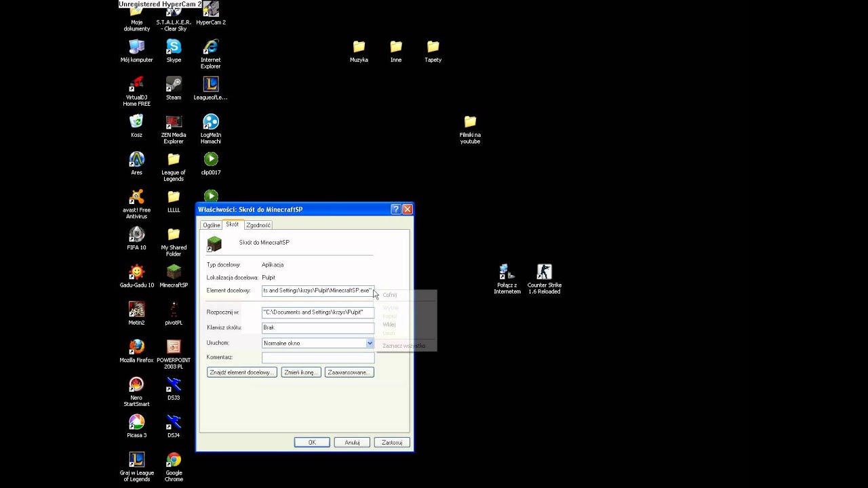Image resolution: width=868 pixels, height=488 pixels.
Task: Click the Ares desktop icon
Action: click(x=136, y=163)
